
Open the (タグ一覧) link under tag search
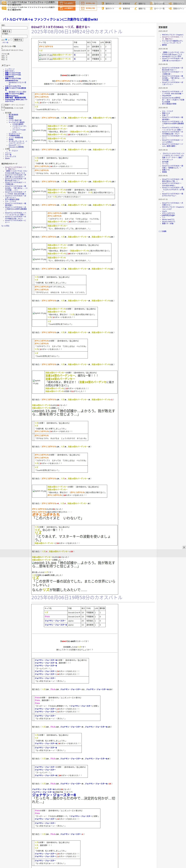(x=5, y=42)
